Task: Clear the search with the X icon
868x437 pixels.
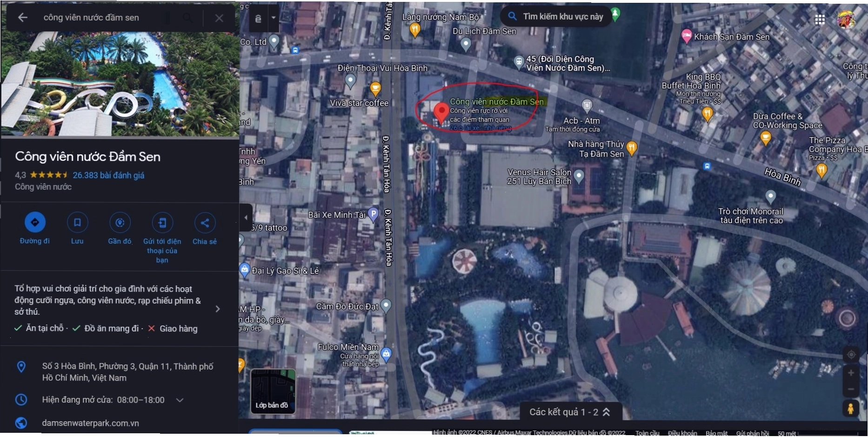Action: pos(219,18)
